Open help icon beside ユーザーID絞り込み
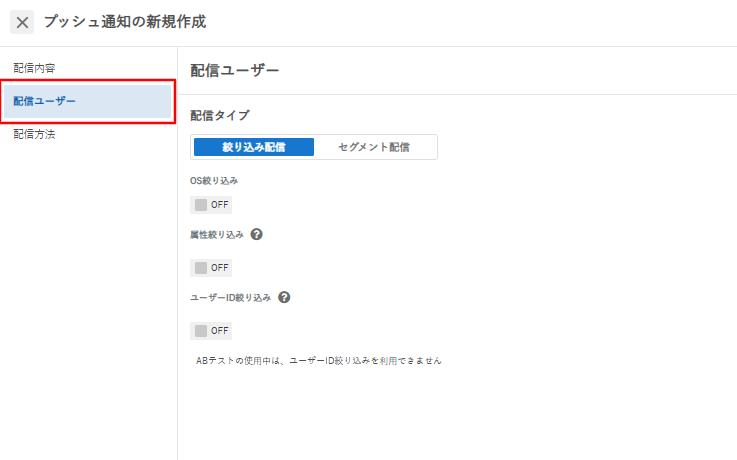 coord(284,297)
